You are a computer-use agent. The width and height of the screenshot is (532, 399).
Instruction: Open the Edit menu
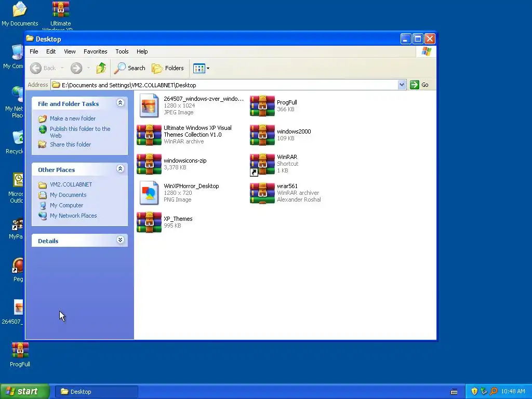point(51,51)
